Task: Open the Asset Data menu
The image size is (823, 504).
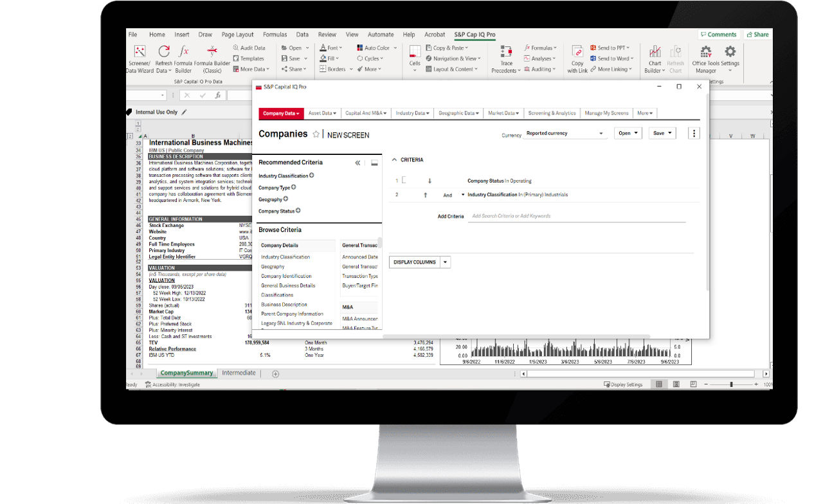Action: pos(322,113)
